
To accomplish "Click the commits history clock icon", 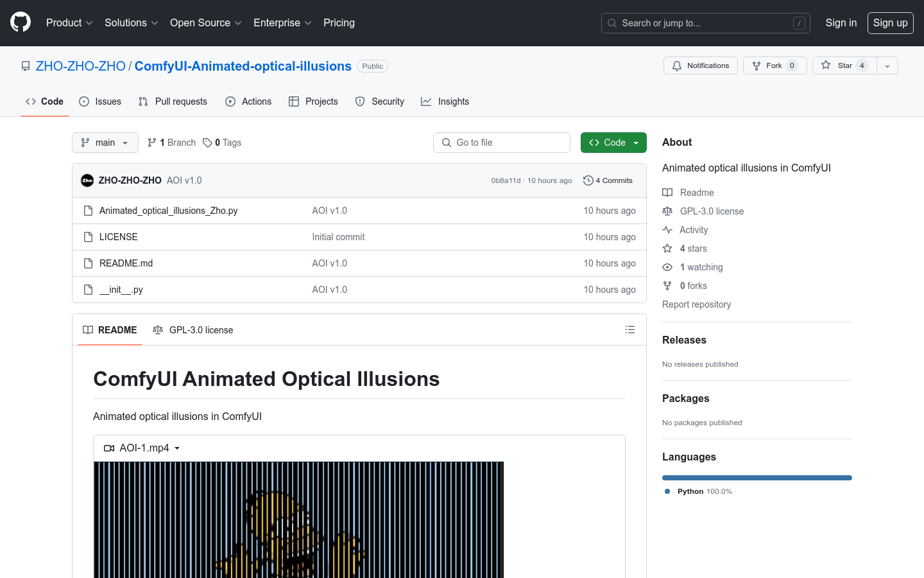I will click(588, 180).
